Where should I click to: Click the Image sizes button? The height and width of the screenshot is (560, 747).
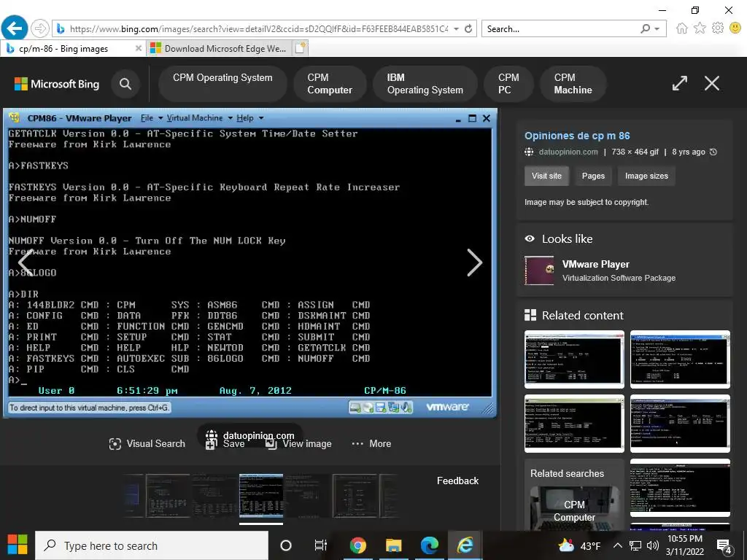(x=646, y=176)
